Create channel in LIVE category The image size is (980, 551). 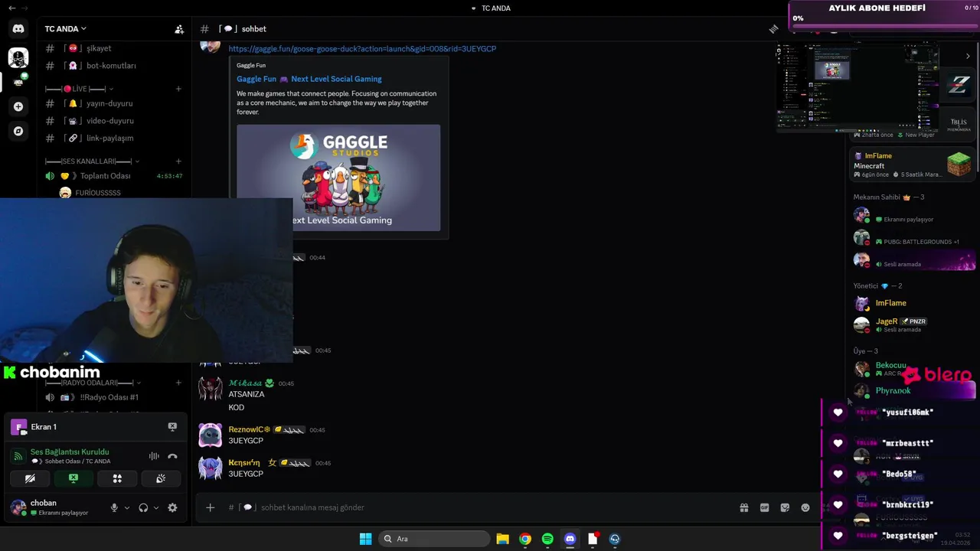(178, 89)
